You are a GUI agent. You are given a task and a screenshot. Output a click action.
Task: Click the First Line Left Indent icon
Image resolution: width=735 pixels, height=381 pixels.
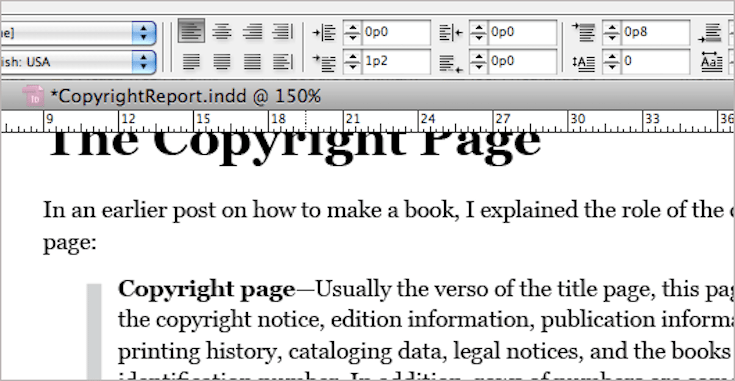324,62
